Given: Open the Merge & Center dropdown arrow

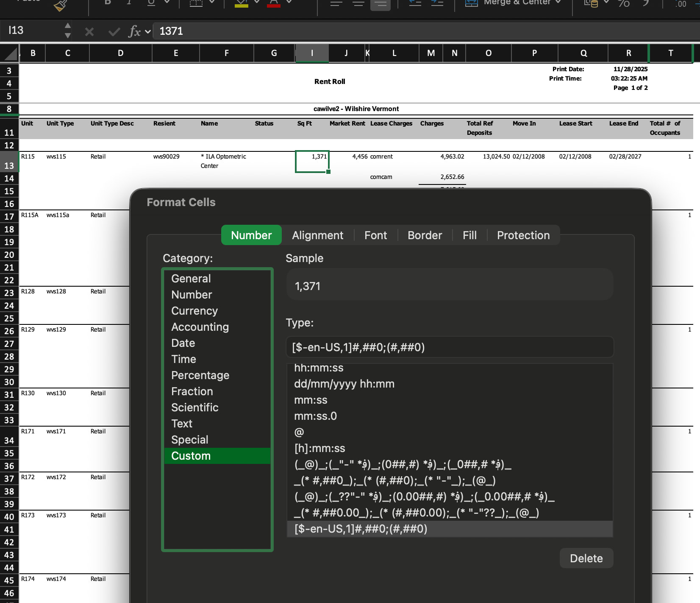Looking at the screenshot, I should (558, 2).
